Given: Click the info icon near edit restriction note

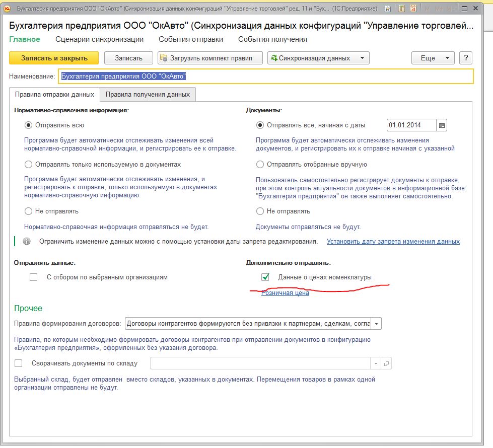Looking at the screenshot, I should (x=27, y=242).
